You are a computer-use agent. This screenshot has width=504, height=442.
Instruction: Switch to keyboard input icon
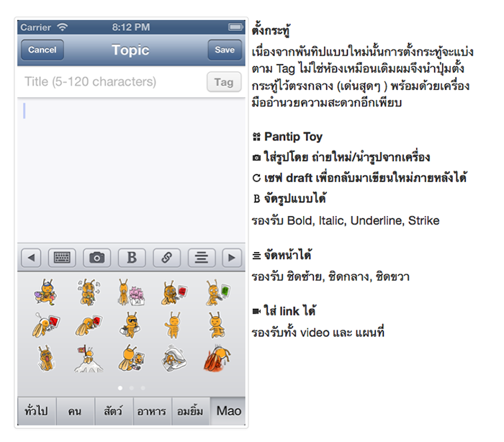(x=62, y=258)
